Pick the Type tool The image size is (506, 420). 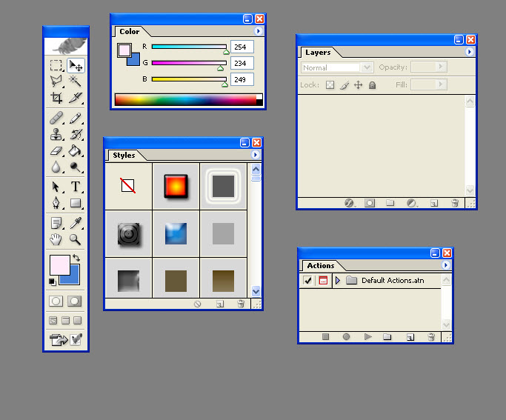[76, 187]
